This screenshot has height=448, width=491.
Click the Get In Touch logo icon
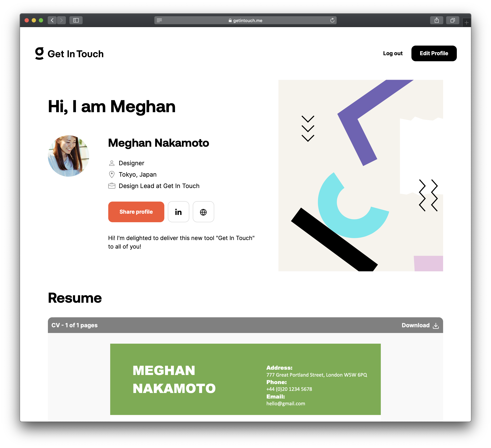pyautogui.click(x=39, y=53)
